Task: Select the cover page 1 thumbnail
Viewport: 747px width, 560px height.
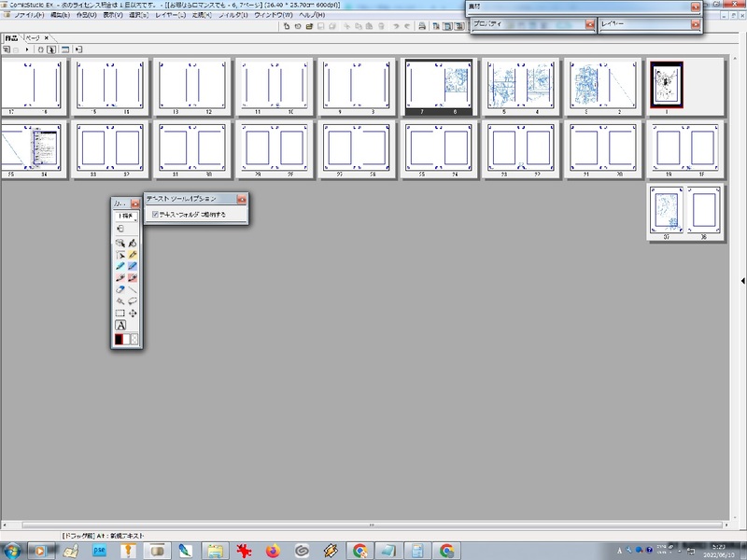Action: pyautogui.click(x=667, y=86)
